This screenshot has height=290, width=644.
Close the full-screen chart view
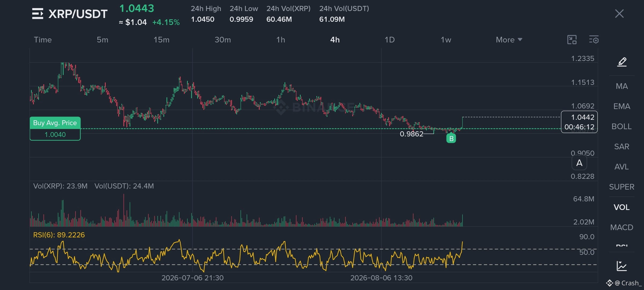click(x=619, y=13)
